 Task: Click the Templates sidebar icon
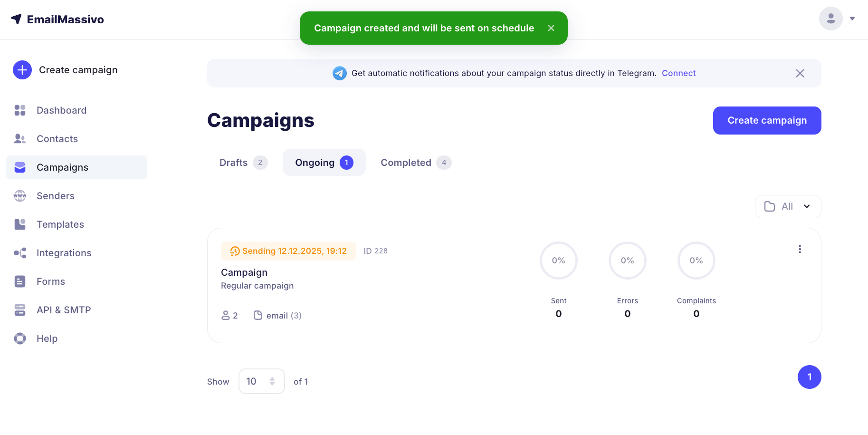[20, 224]
